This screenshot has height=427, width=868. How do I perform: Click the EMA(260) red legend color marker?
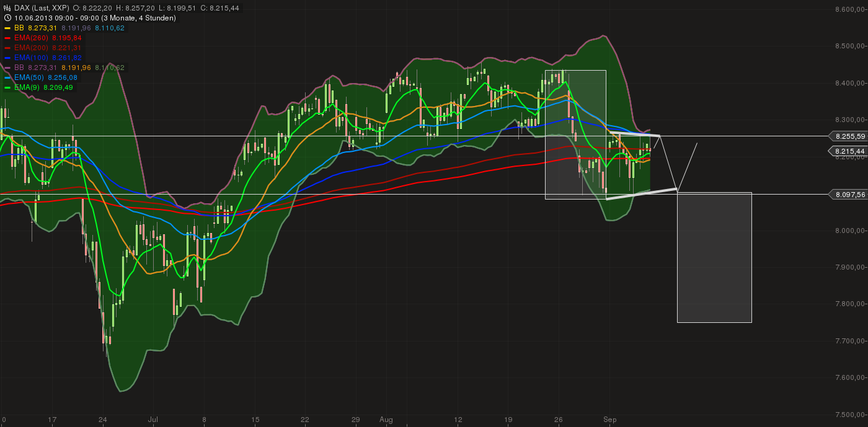coord(7,38)
